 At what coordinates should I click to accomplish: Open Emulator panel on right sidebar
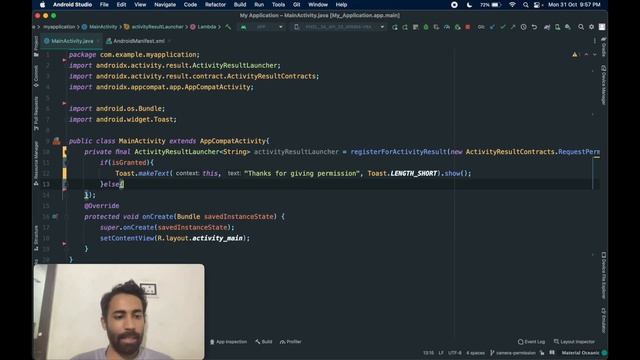click(x=604, y=320)
